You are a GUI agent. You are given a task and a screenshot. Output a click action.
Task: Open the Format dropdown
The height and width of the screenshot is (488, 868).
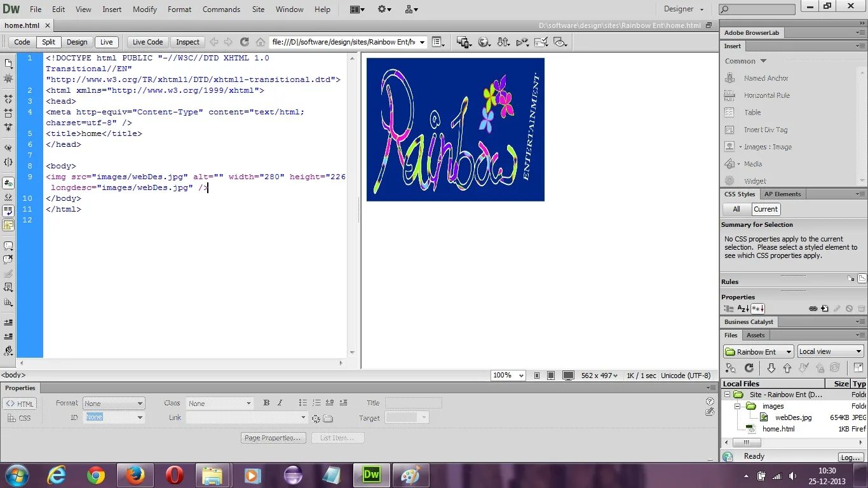point(114,403)
